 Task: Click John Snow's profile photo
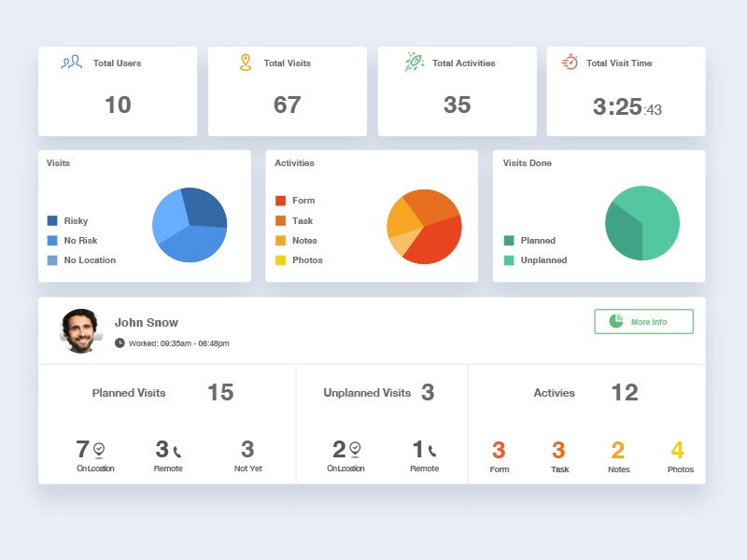[x=80, y=331]
